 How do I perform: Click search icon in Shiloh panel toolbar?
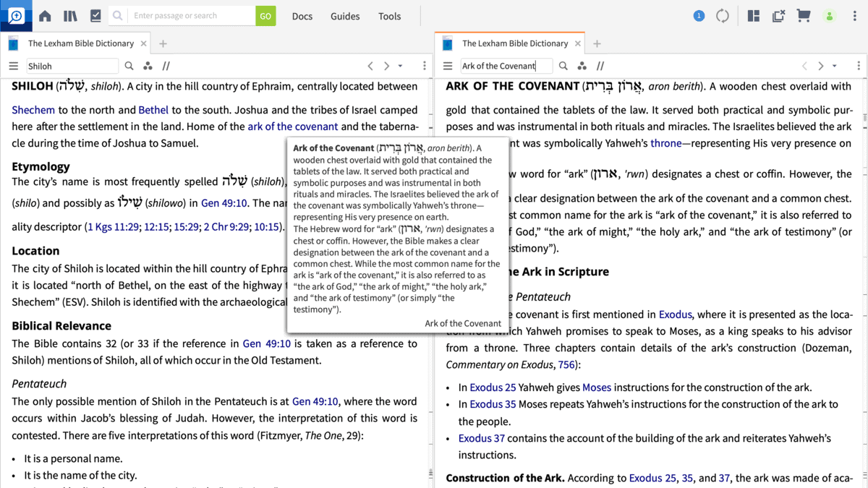(x=129, y=66)
